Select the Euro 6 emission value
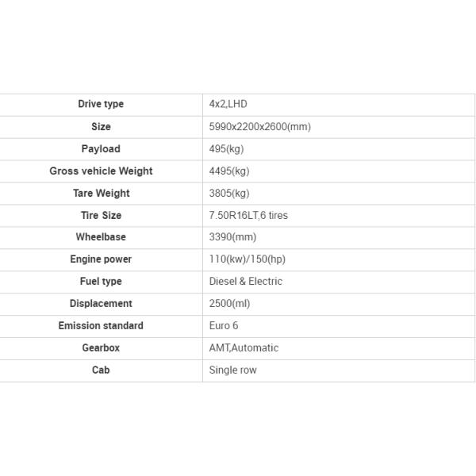476x476 pixels. (224, 326)
